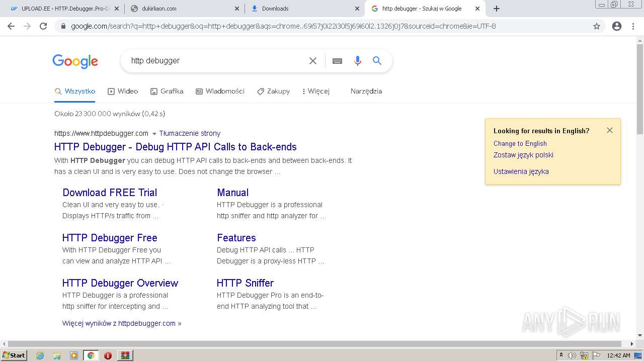This screenshot has height=362, width=644.
Task: Open HTTP Sniffer sitelink
Action: [x=245, y=283]
